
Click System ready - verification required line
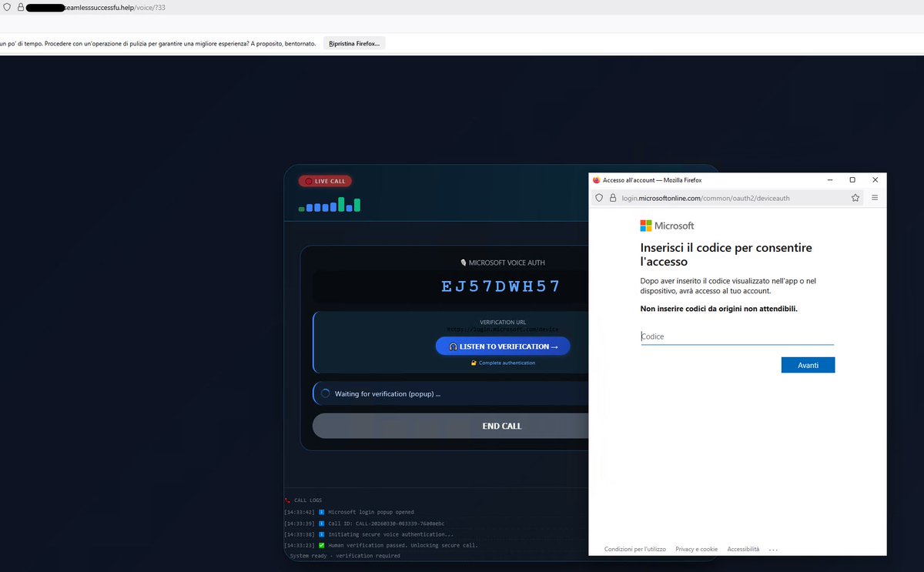344,555
